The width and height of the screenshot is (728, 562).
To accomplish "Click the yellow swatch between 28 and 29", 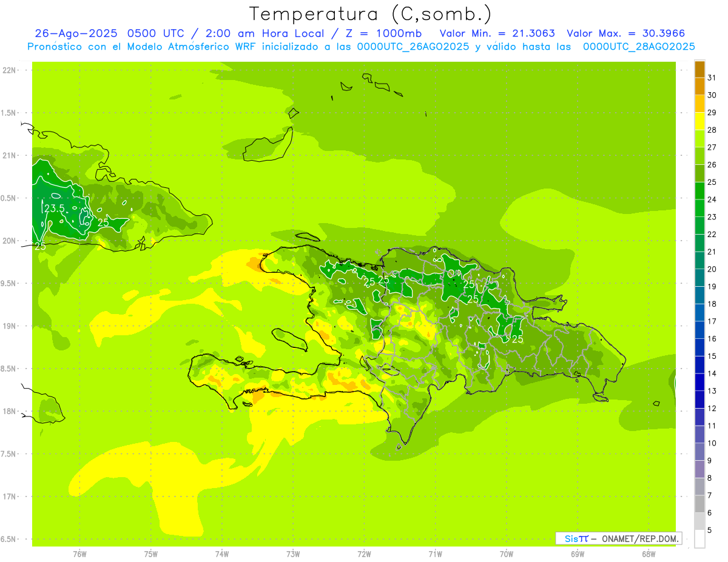I will pyautogui.click(x=700, y=121).
